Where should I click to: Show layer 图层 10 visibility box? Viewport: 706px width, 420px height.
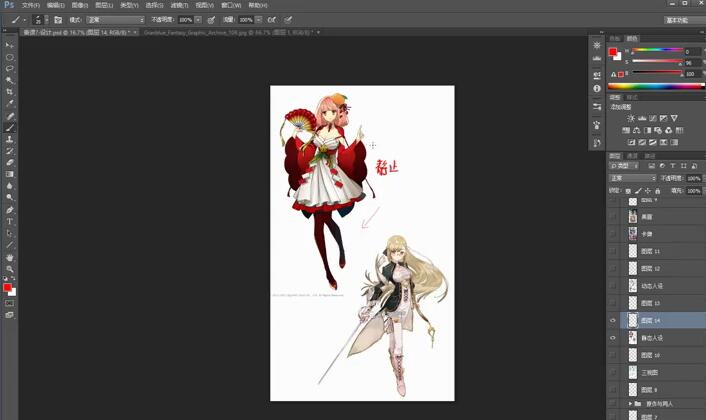click(612, 355)
